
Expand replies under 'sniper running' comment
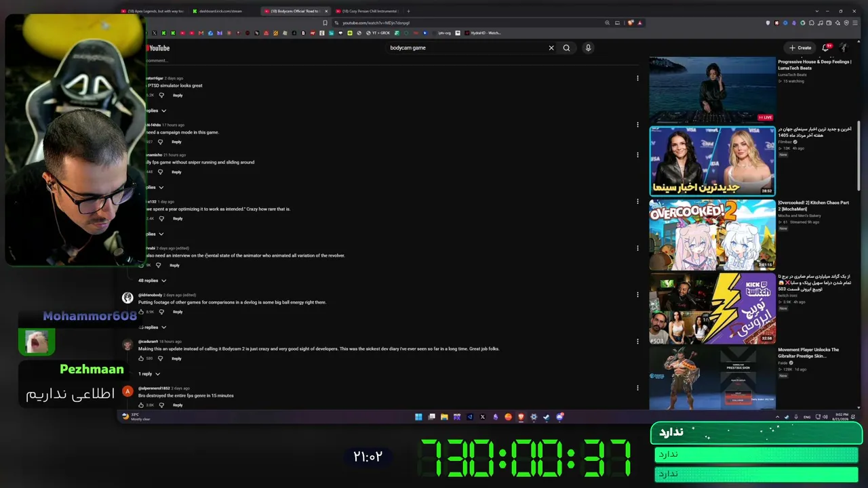click(x=155, y=187)
